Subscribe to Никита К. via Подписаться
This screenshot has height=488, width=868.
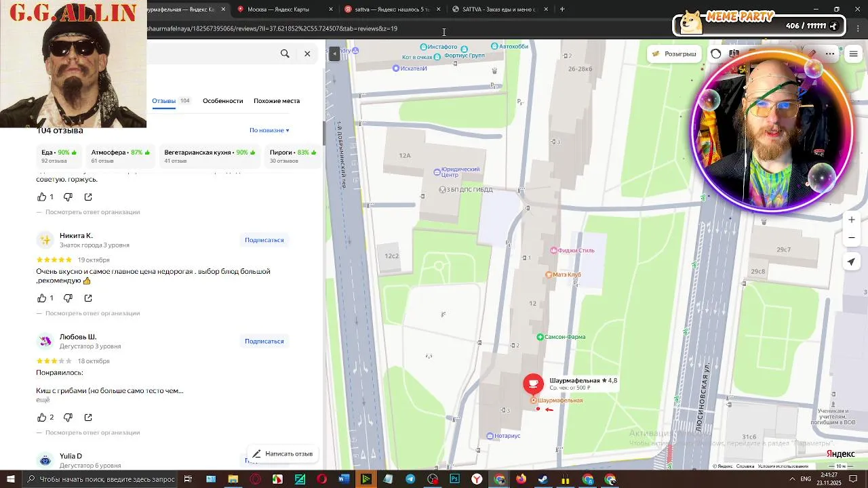coord(264,240)
